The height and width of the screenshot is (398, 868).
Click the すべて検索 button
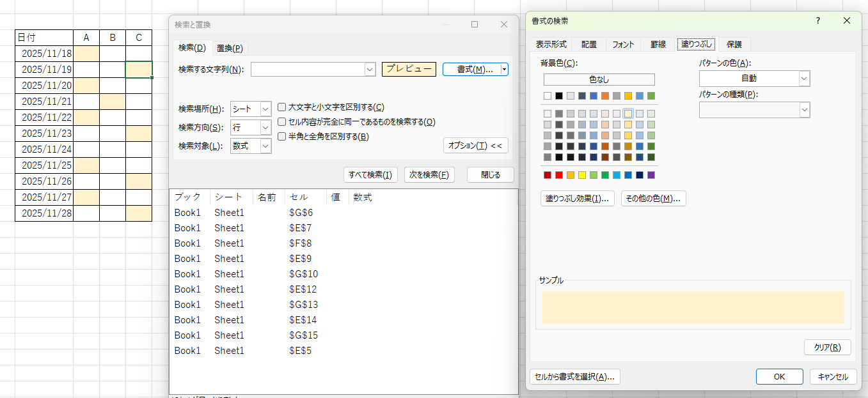tap(370, 175)
